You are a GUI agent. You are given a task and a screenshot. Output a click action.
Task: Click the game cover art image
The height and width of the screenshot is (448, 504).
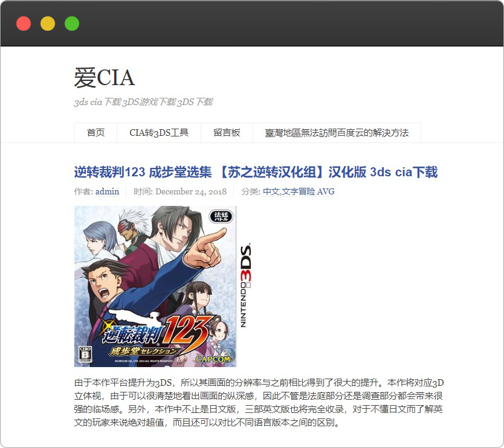155,286
